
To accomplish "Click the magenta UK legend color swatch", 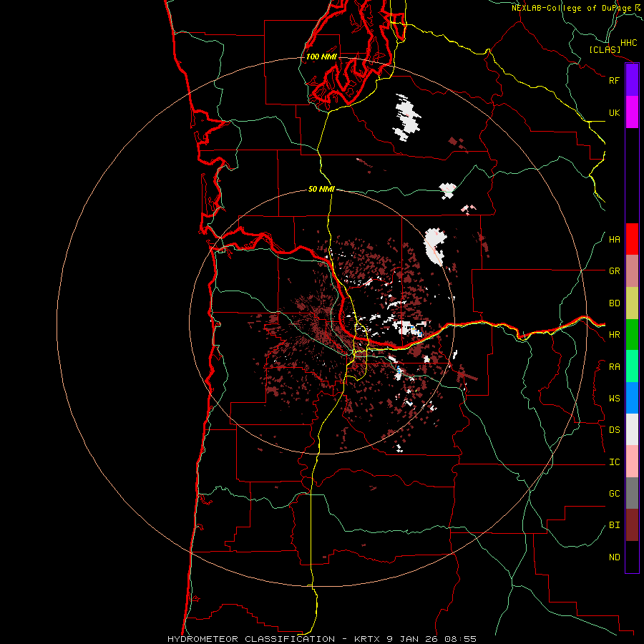I will [x=632, y=112].
